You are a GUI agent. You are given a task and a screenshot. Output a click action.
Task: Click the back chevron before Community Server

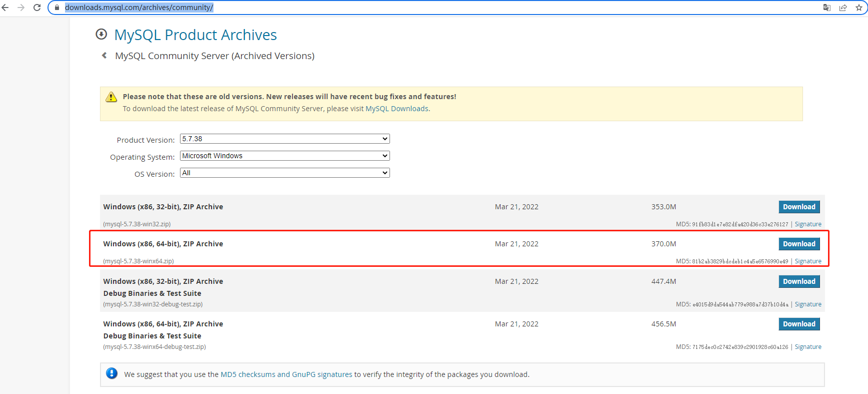(x=104, y=56)
